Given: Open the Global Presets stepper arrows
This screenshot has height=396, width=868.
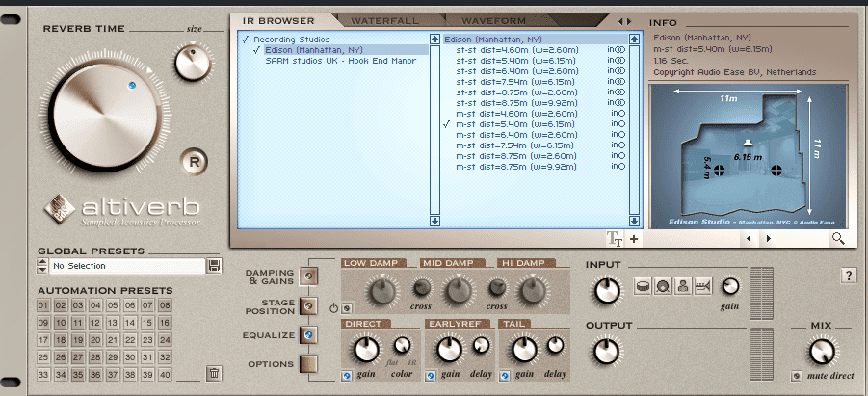Looking at the screenshot, I should point(42,266).
